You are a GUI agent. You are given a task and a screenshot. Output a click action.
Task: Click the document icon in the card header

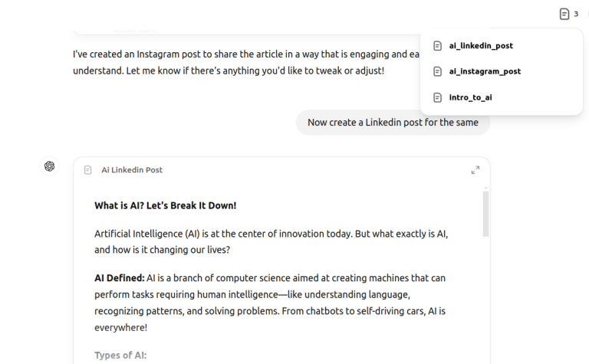pos(88,170)
